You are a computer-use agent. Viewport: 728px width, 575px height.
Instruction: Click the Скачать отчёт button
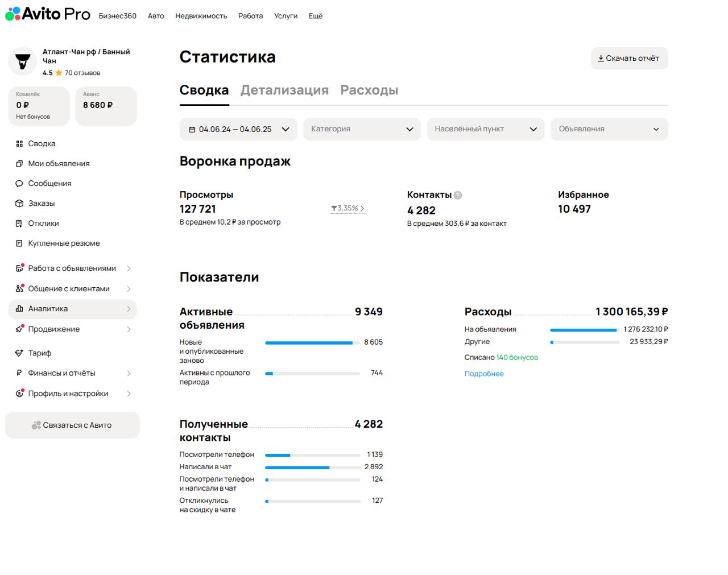pos(629,58)
